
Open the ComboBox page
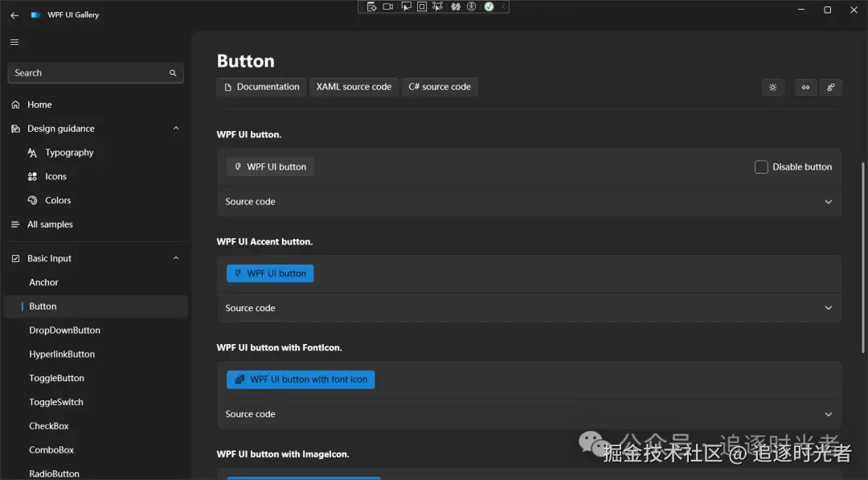[x=96, y=450]
